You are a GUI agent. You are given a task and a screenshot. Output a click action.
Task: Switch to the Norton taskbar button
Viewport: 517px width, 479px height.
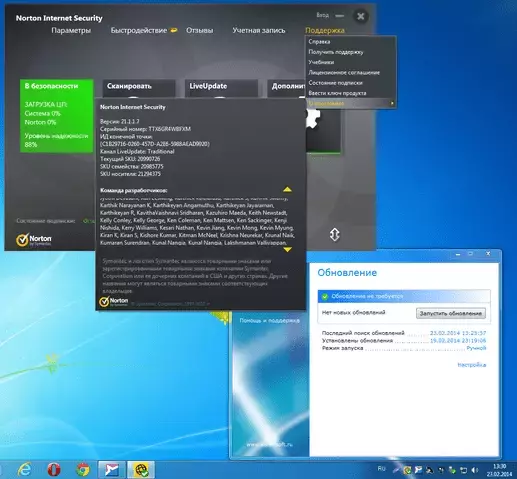[x=141, y=470]
